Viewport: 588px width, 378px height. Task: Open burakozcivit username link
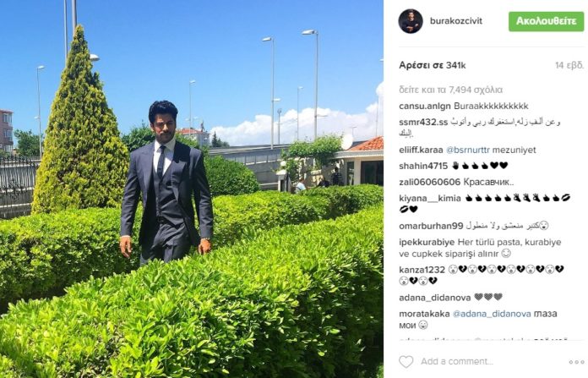tap(456, 20)
